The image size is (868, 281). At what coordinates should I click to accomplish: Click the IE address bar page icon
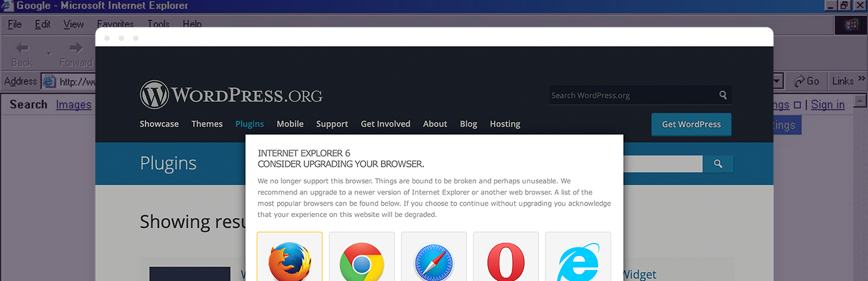pyautogui.click(x=49, y=81)
